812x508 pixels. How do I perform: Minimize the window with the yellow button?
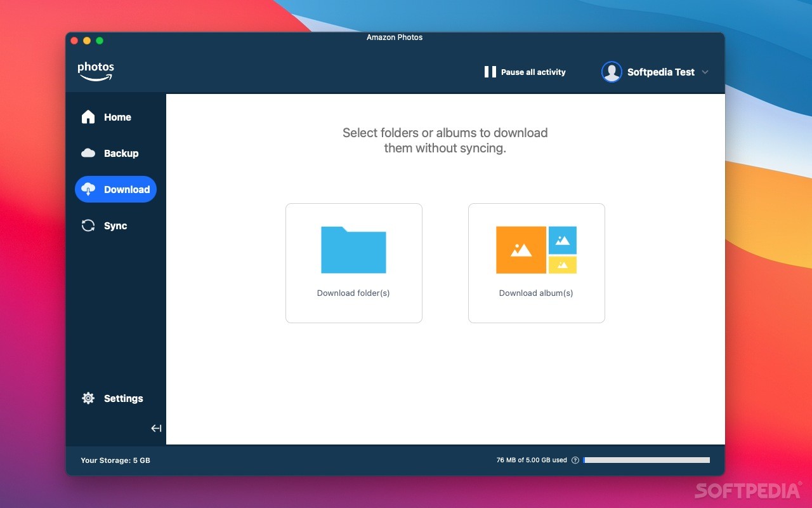[x=87, y=41]
